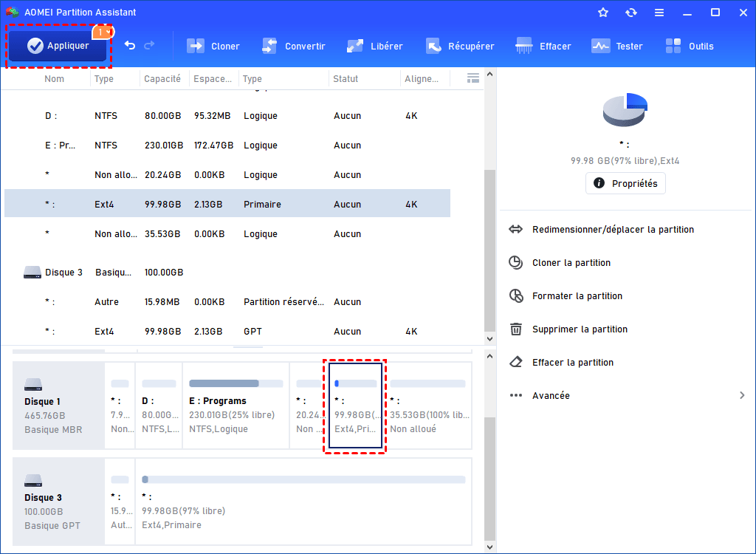Open the Cloner menu
756x554 pixels.
(x=213, y=47)
